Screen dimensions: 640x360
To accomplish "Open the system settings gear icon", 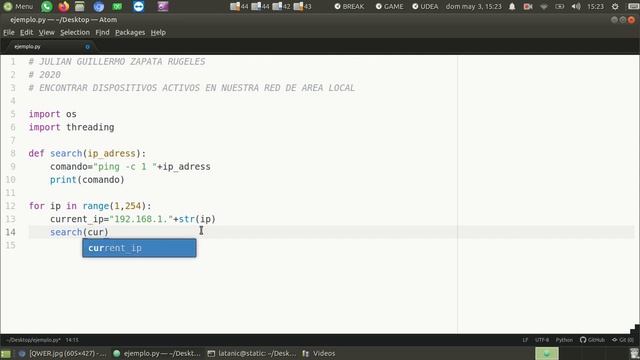I will pyautogui.click(x=615, y=6).
